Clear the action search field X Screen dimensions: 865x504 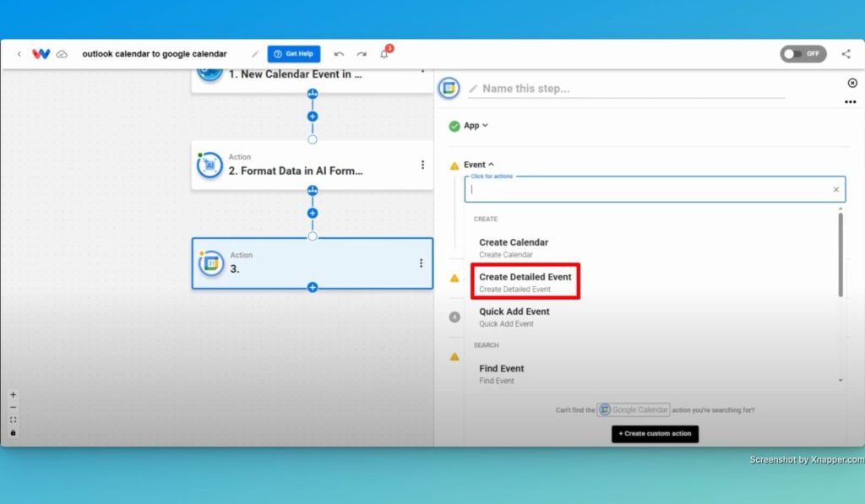pyautogui.click(x=835, y=190)
